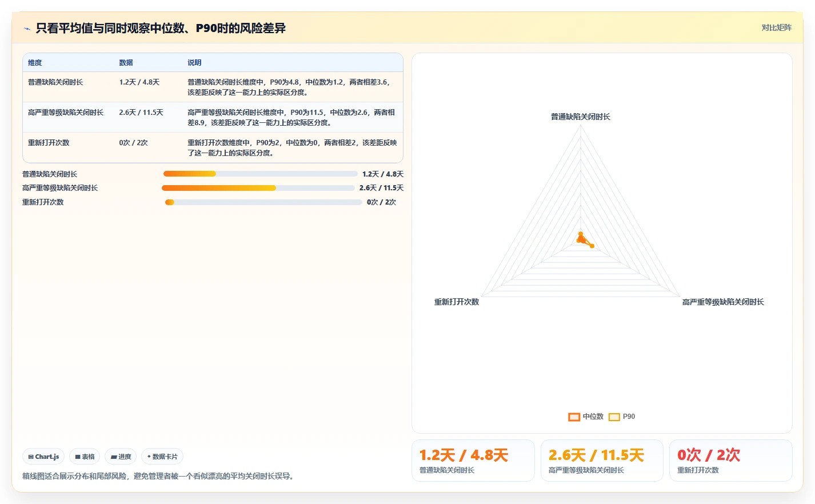The image size is (815, 504).
Task: Click description starting 高严重等级缺陷关闭时长维度中
Action: click(x=291, y=118)
